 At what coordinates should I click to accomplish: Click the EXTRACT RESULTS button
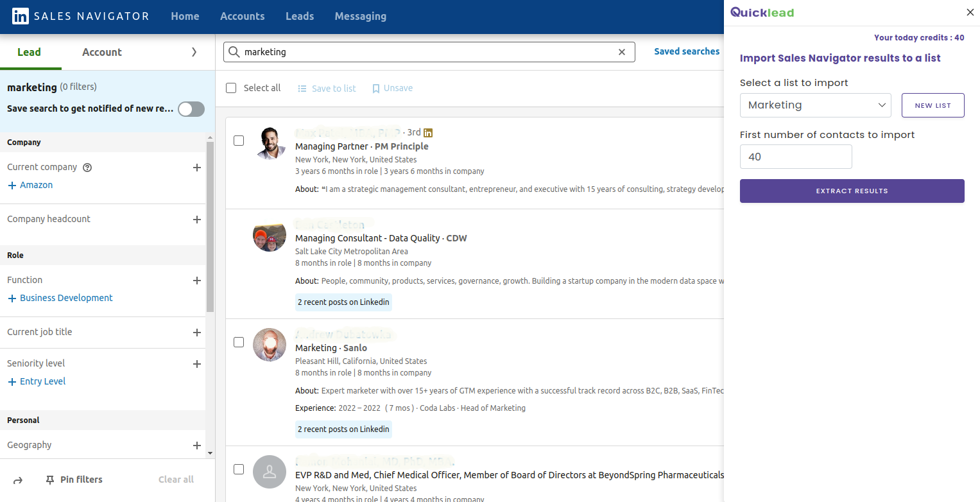(852, 191)
